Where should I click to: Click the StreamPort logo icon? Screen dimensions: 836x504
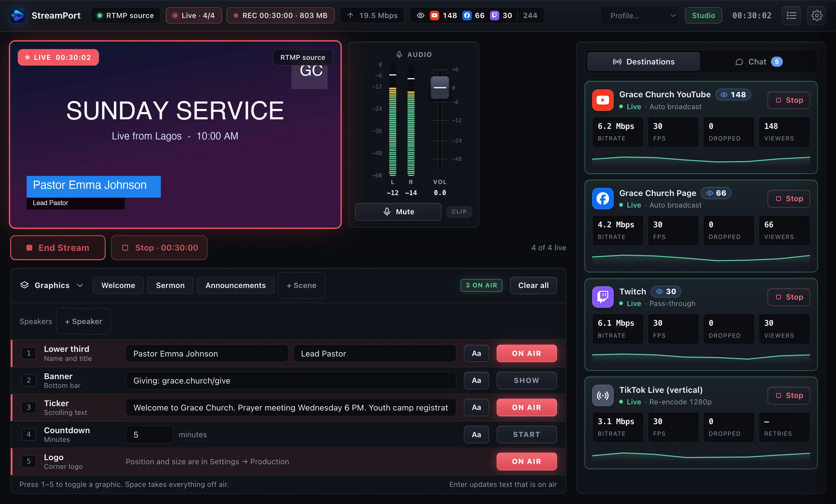(17, 16)
